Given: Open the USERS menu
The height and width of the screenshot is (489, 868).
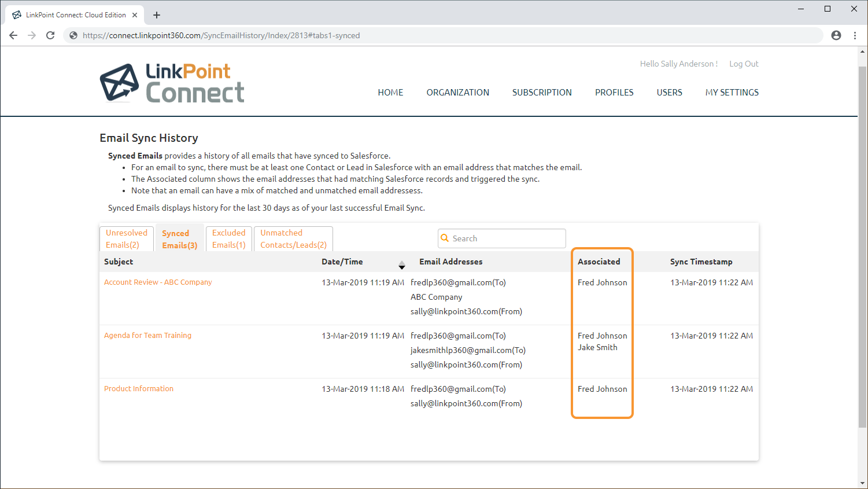Looking at the screenshot, I should 670,93.
